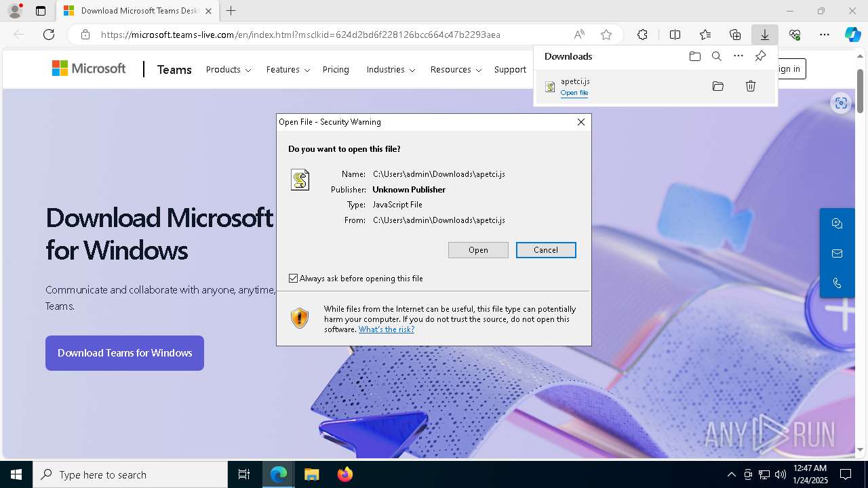
Task: Click the address bar URL
Action: tap(300, 35)
